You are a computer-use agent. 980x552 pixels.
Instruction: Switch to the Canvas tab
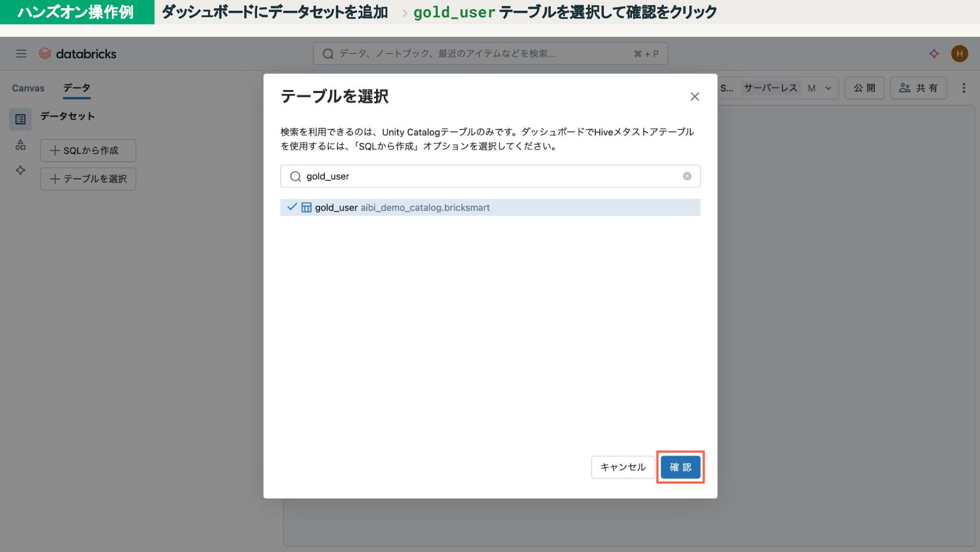click(28, 88)
